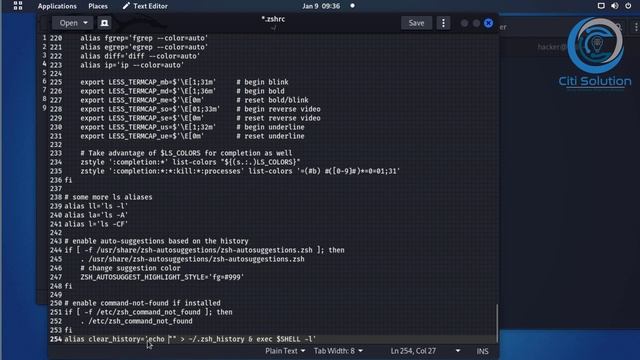Open the Plain Text language dropdown
Image resolution: width=640 pixels, height=360 pixels.
285,351
